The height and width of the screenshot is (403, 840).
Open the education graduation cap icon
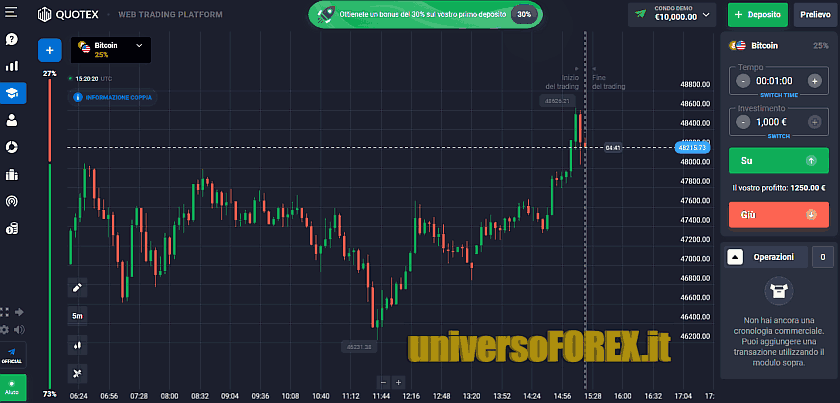click(12, 93)
